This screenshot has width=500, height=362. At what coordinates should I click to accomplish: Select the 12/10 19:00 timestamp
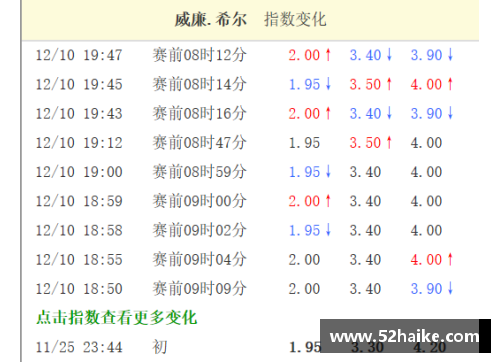pos(79,172)
